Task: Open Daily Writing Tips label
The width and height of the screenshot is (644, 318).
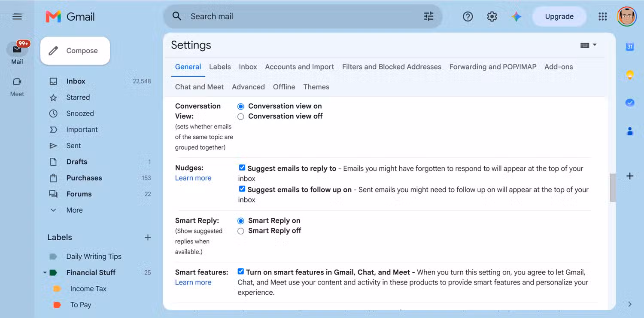Action: (94, 257)
